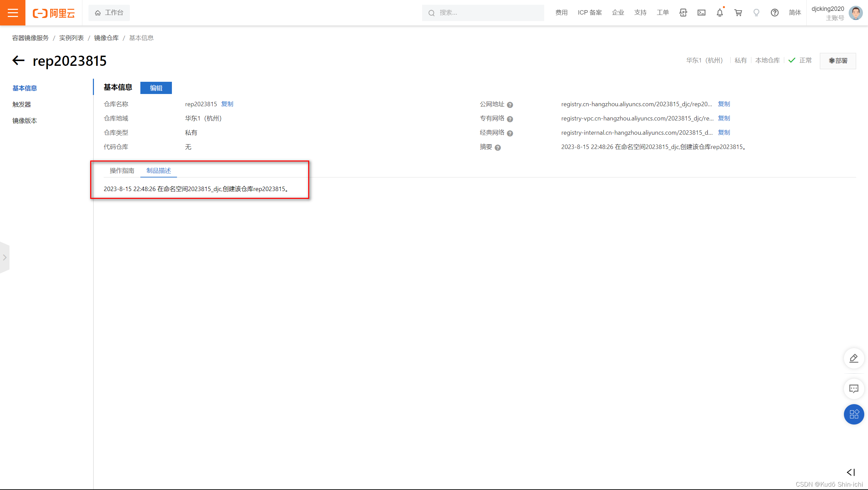The height and width of the screenshot is (490, 868).
Task: Open the notification bell
Action: tap(719, 13)
